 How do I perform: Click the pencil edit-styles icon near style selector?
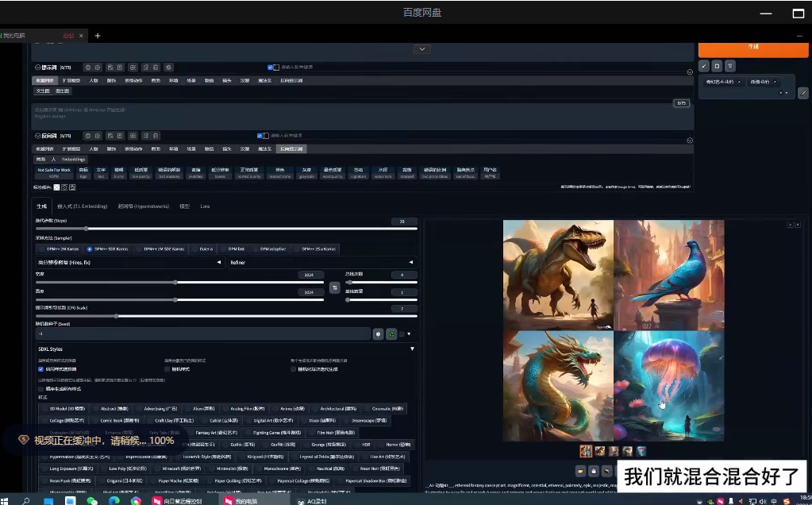(x=803, y=93)
